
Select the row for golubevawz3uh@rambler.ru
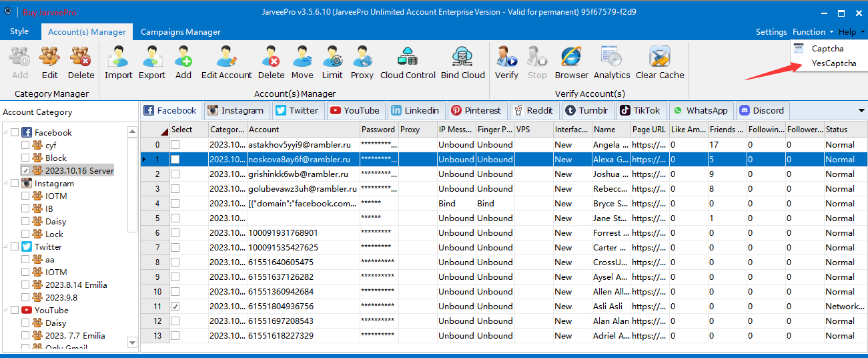coord(504,188)
